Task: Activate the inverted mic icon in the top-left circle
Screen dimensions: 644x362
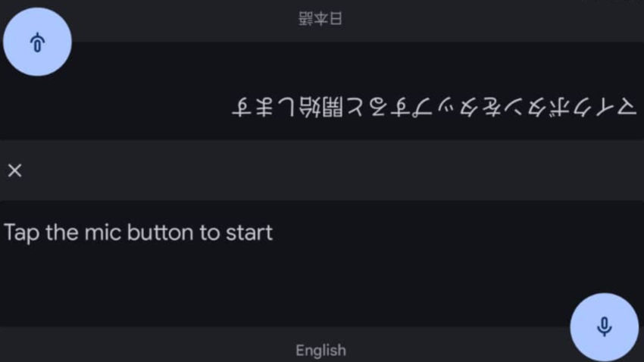Action: (37, 42)
